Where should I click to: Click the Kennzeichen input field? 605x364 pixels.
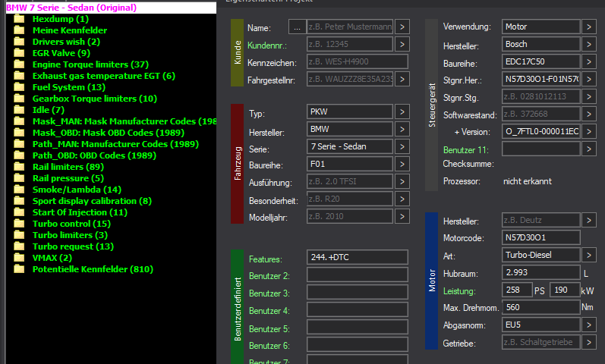pyautogui.click(x=358, y=61)
